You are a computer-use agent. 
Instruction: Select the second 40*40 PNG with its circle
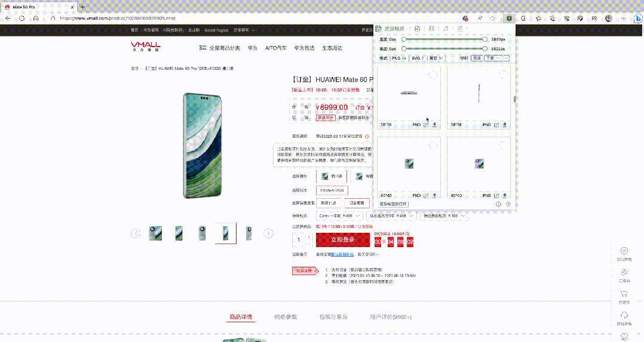click(x=503, y=146)
